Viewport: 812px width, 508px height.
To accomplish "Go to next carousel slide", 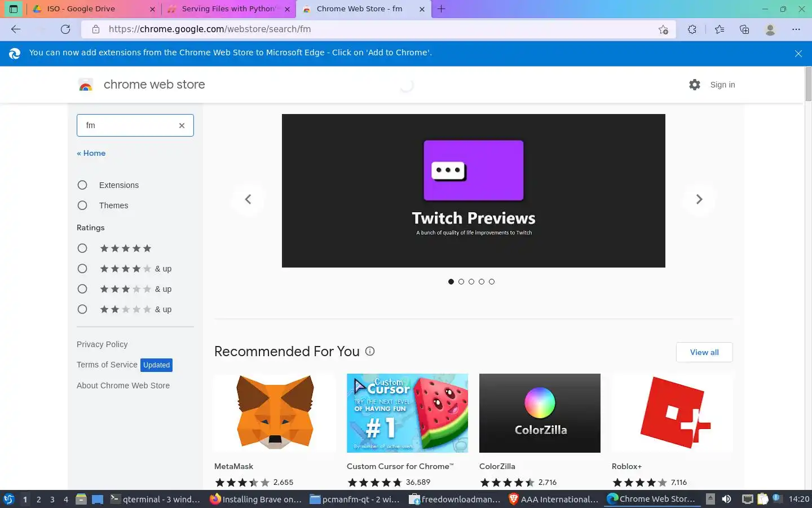I will click(699, 199).
